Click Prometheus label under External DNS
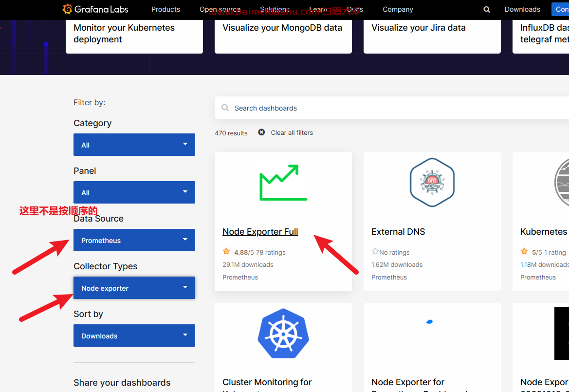 (x=389, y=277)
